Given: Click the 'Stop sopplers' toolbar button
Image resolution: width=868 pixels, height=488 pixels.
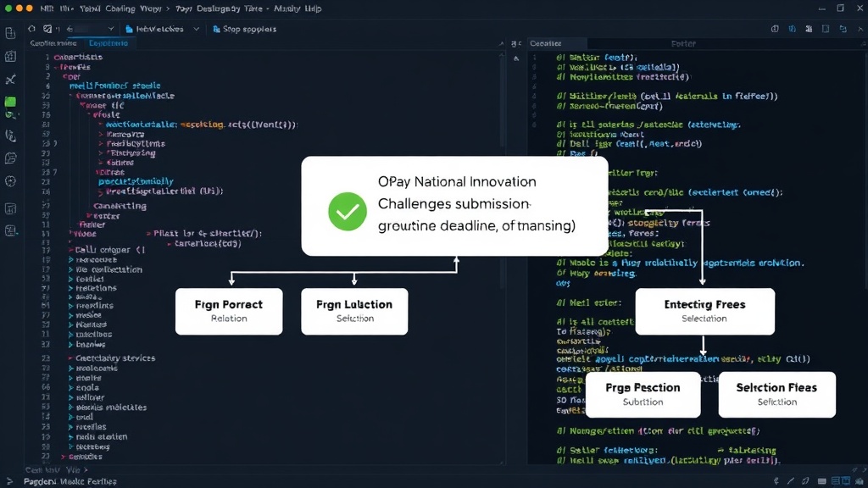Looking at the screenshot, I should (x=245, y=29).
